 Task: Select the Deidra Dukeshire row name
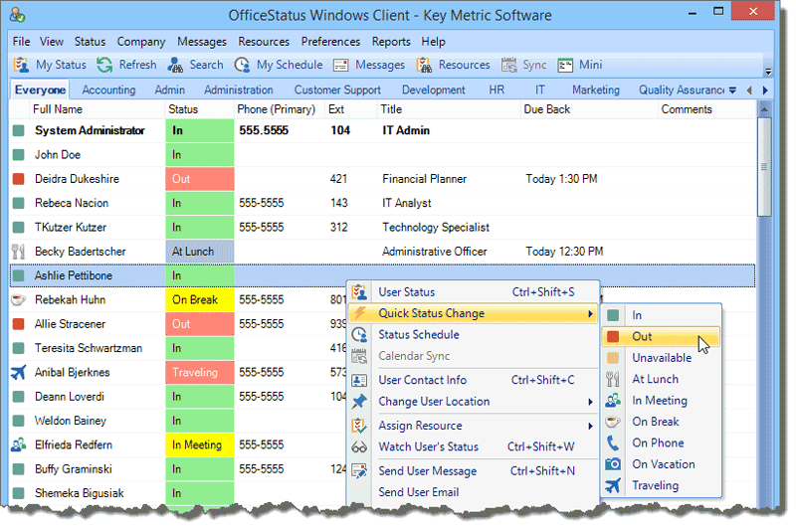click(77, 179)
